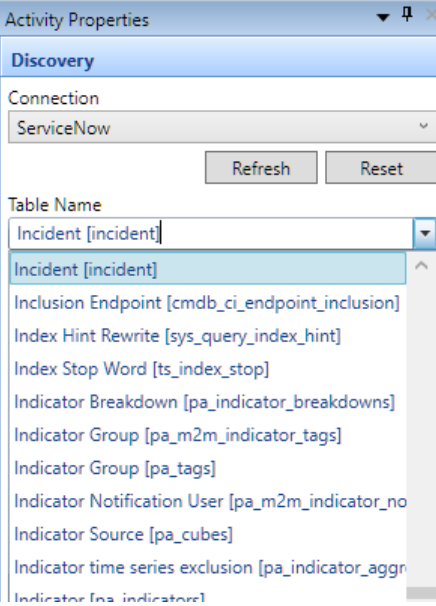Viewport: 436px width, 606px height.
Task: Select Inclusion Endpoint [cmdb_ci_endpoint_inclusion]
Action: pyautogui.click(x=208, y=303)
